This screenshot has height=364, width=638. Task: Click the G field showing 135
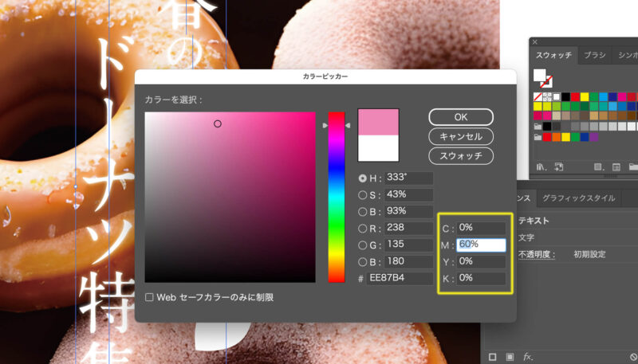pos(408,245)
